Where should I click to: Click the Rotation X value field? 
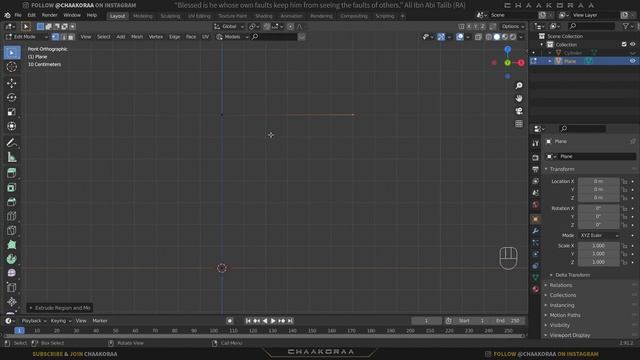pyautogui.click(x=598, y=209)
